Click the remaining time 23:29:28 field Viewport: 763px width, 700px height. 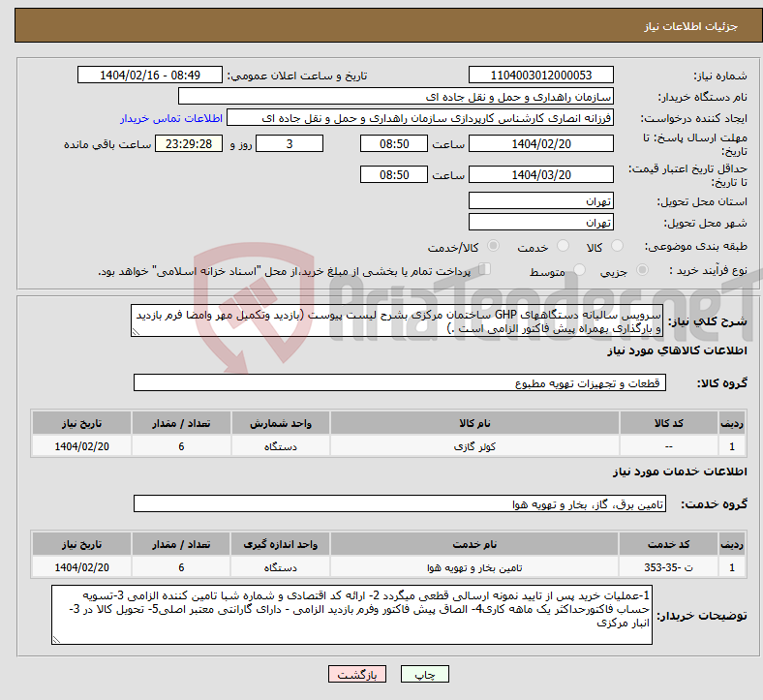pos(189,144)
